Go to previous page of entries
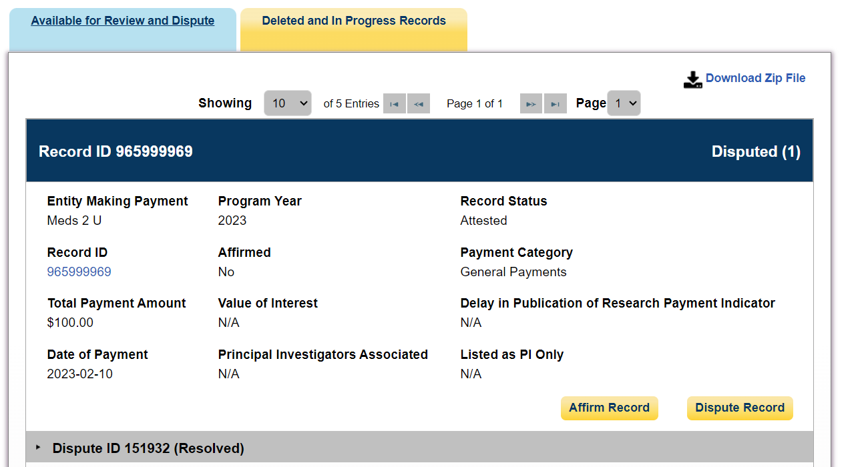This screenshot has width=868, height=467. click(419, 103)
